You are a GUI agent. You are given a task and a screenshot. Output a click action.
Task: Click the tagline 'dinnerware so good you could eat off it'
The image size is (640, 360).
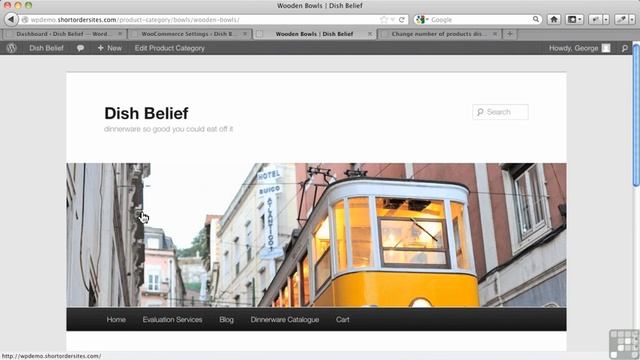168,129
